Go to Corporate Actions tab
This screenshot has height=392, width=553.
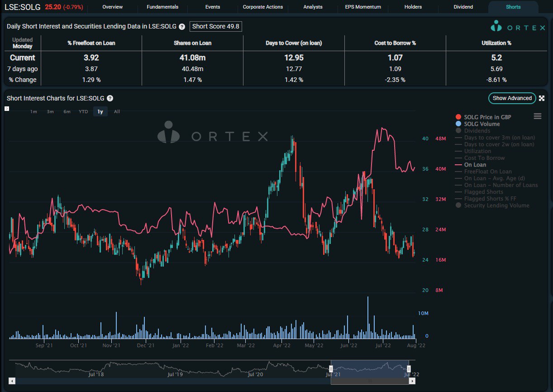pyautogui.click(x=263, y=7)
